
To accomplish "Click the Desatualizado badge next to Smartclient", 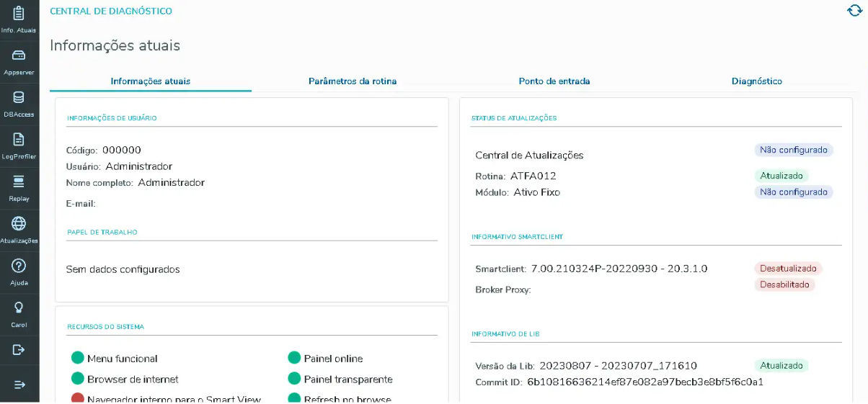I will [x=788, y=269].
